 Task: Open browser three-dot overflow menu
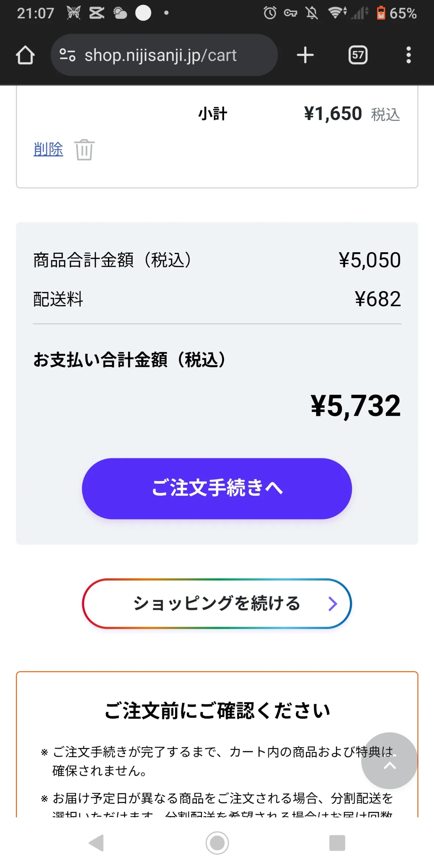408,55
